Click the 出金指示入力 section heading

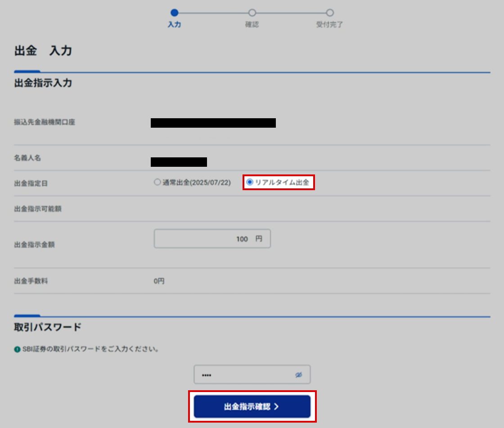point(43,83)
